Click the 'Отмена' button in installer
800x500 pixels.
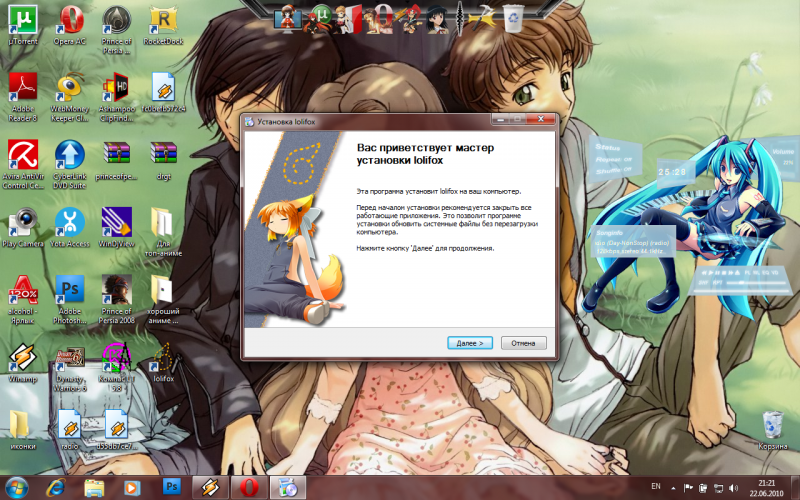point(524,343)
